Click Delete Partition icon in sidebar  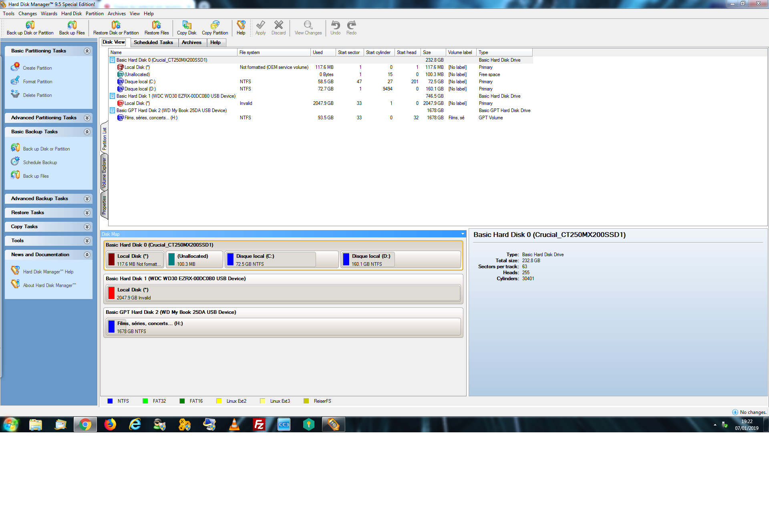(x=15, y=94)
